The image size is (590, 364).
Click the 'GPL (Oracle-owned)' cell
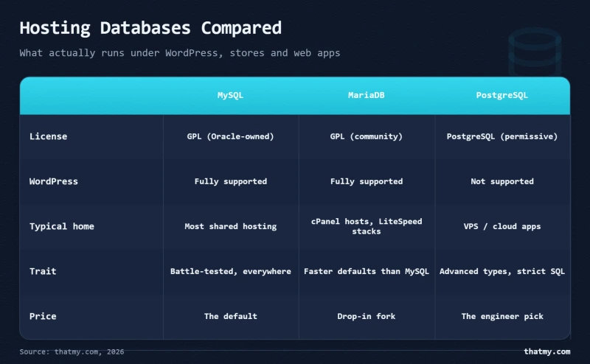[230, 136]
